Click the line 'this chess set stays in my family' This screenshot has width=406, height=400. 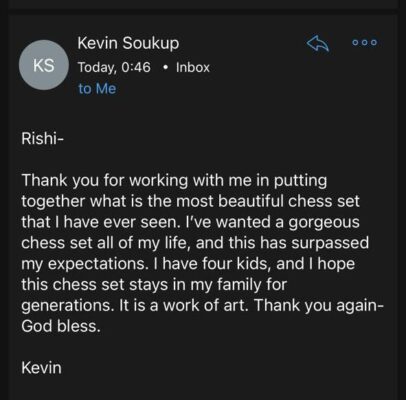154,285
